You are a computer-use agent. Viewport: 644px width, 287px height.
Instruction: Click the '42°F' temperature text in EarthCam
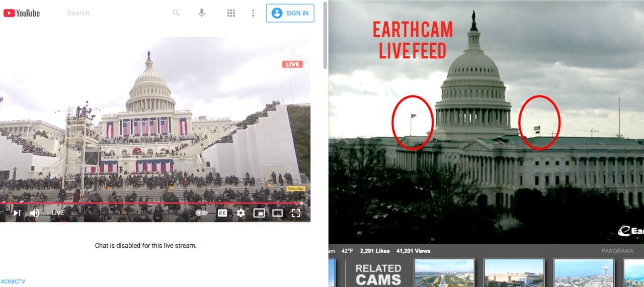348,251
